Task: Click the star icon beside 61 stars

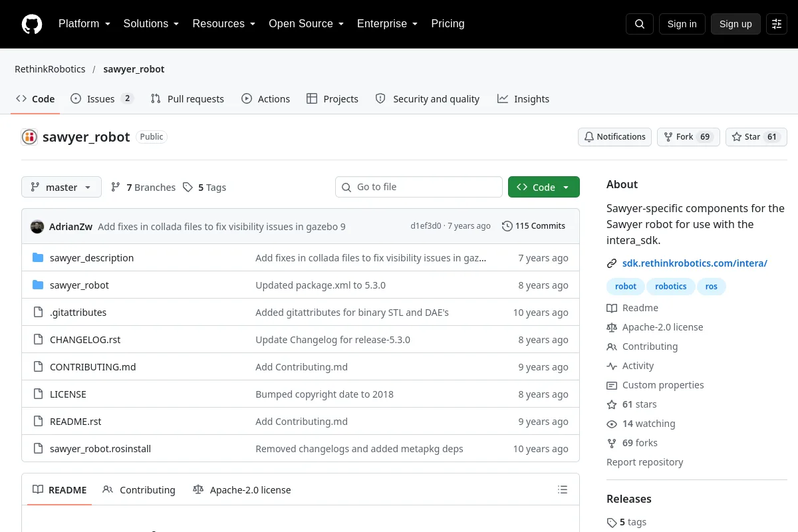Action: pyautogui.click(x=612, y=404)
